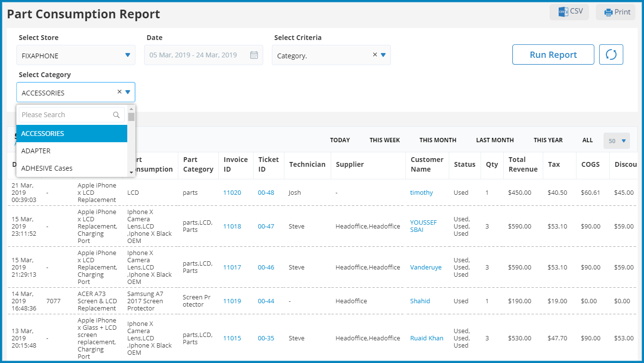Toggle the Select Category dropdown arrow
The width and height of the screenshot is (644, 363).
coord(128,92)
